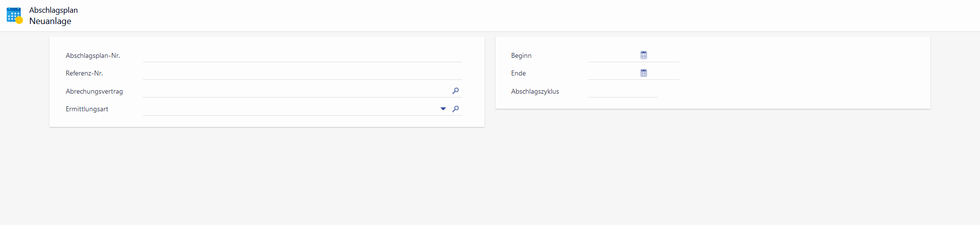Click the Ermittlungsart label text
Viewport: 980px width, 226px height.
tap(87, 109)
